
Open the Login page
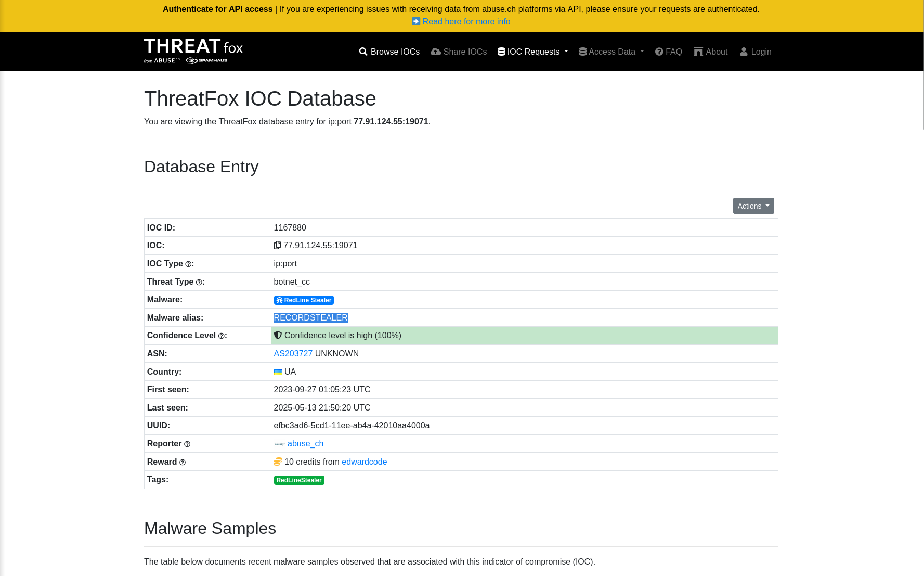[761, 52]
